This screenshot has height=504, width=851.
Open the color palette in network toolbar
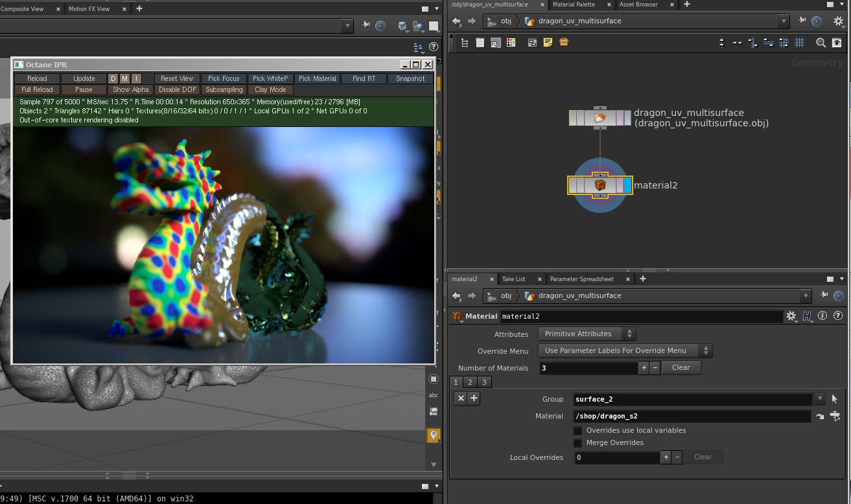pyautogui.click(x=511, y=43)
